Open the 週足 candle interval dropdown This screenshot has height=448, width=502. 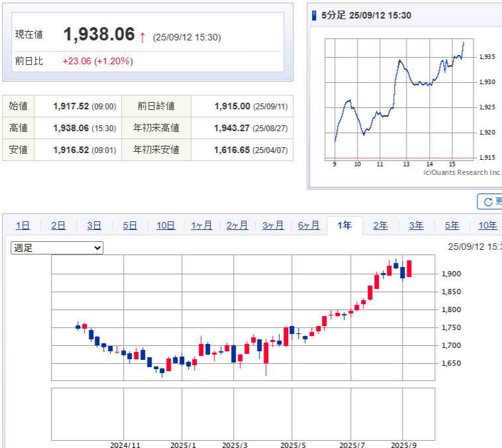click(57, 248)
